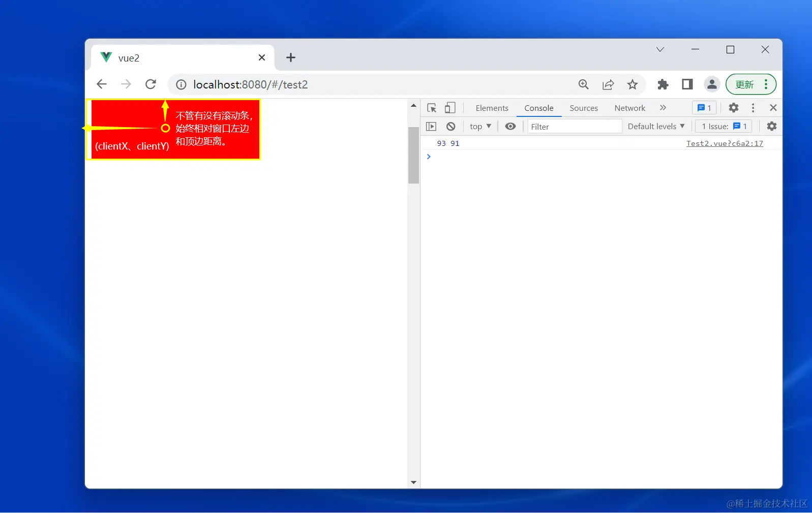
Task: Bookmark this tab with star icon
Action: click(x=633, y=84)
